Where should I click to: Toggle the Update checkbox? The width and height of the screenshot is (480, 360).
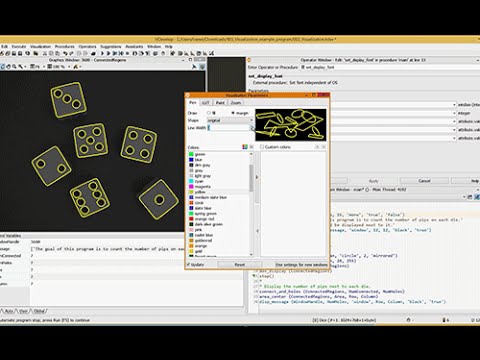coord(188,264)
